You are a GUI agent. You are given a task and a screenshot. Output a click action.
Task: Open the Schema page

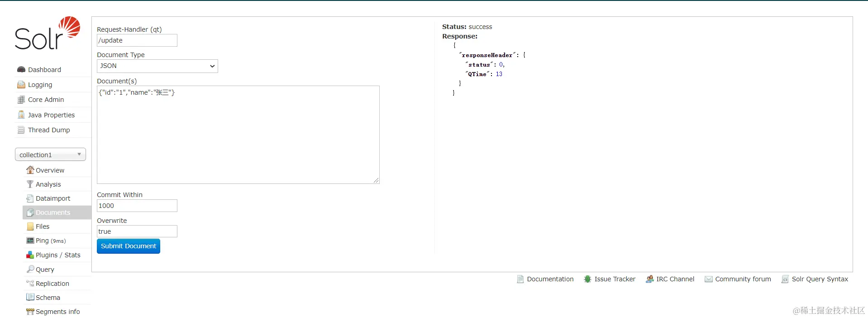coord(48,298)
